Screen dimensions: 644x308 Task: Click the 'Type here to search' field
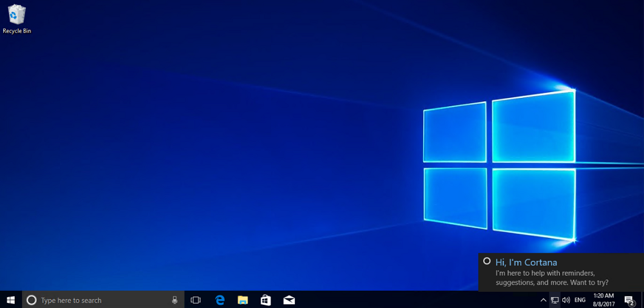pos(103,300)
